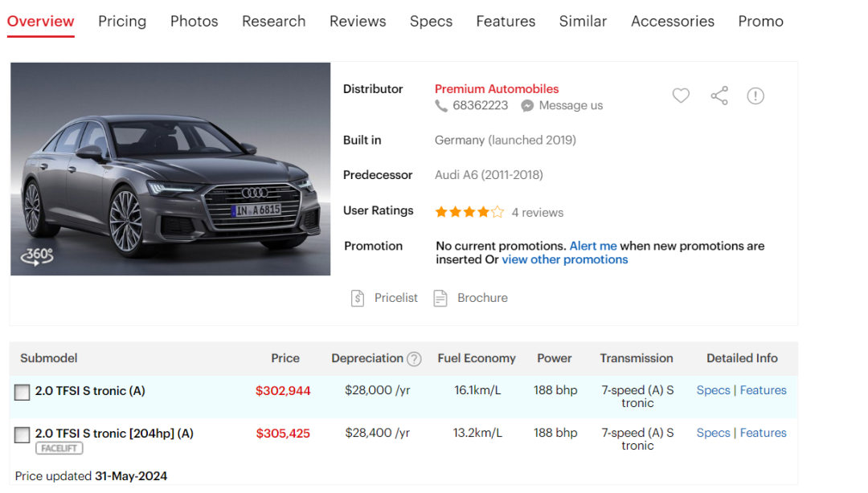Click the FACELIFT badge
This screenshot has width=868, height=493.
[59, 449]
